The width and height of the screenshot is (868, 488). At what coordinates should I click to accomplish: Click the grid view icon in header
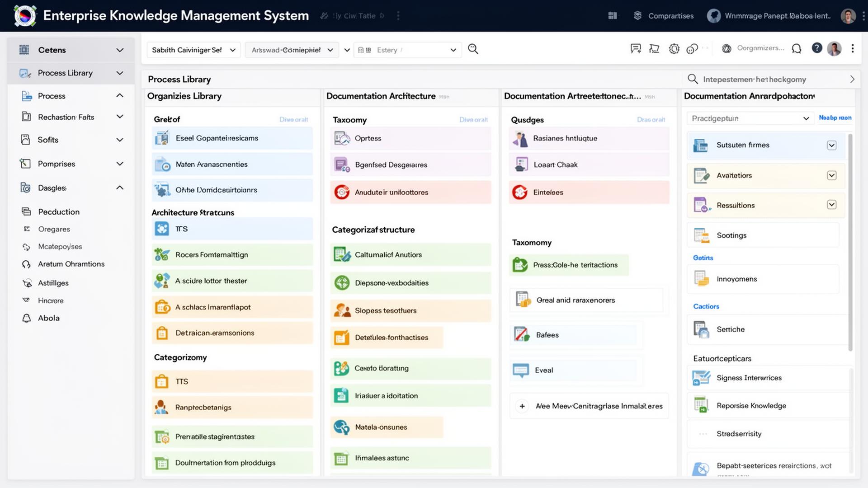[613, 16]
